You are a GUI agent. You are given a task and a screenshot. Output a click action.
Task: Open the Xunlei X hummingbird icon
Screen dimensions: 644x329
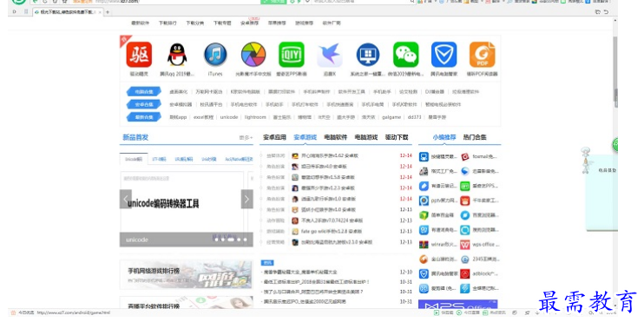coord(330,55)
